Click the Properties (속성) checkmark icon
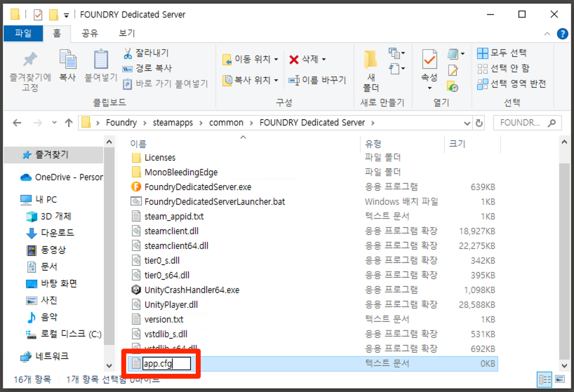Screen dimensions: 574x392 (x=429, y=59)
